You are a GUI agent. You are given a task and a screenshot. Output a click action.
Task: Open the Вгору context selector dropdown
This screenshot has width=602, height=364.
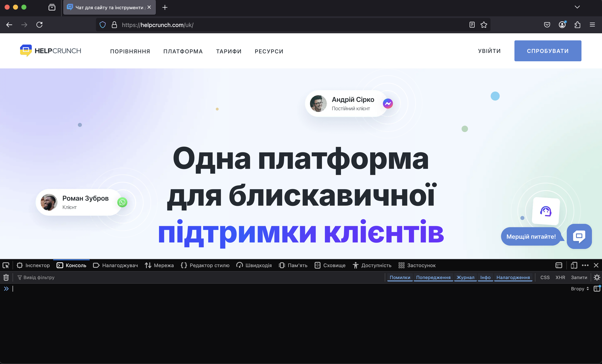click(580, 289)
